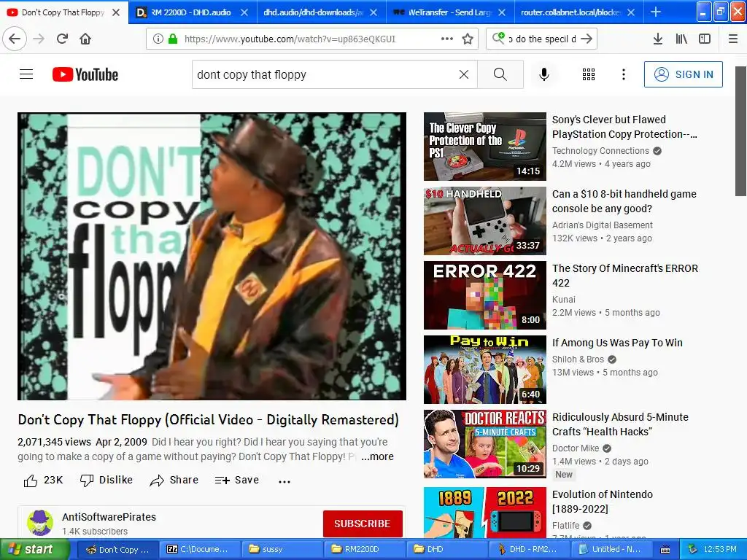This screenshot has height=560, width=747.
Task: Click the green padlock security icon
Action: point(173,39)
